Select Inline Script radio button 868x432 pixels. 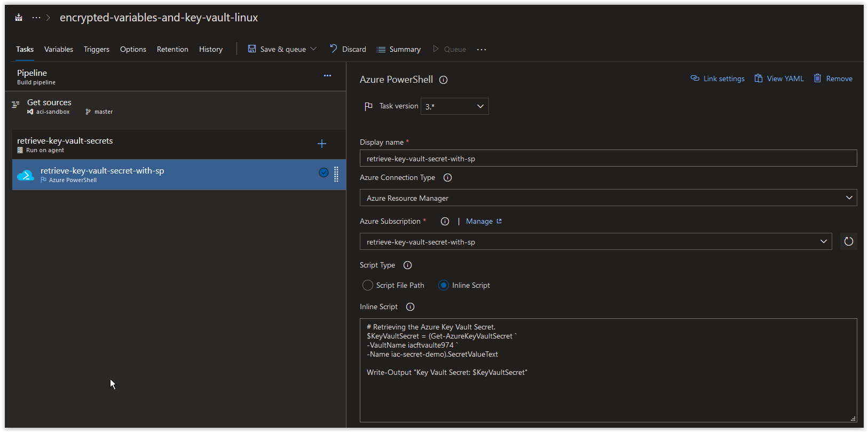[444, 285]
